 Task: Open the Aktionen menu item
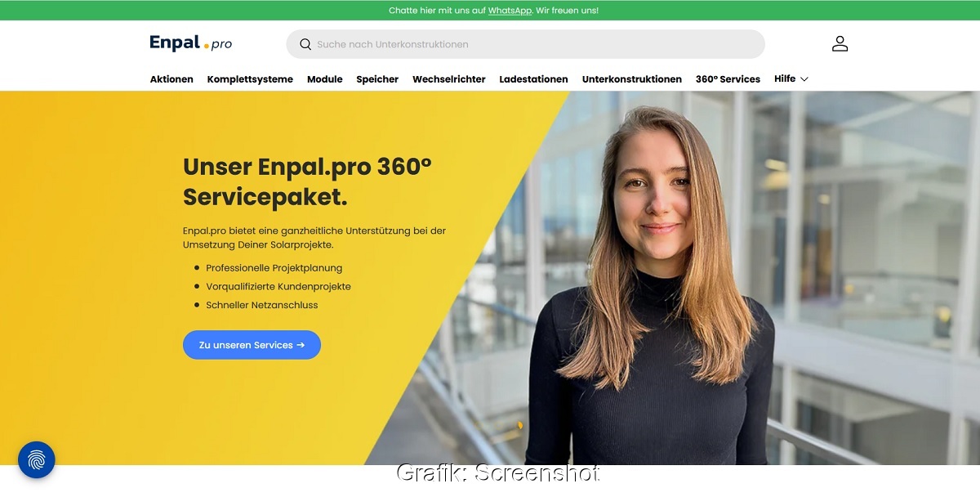(x=171, y=79)
